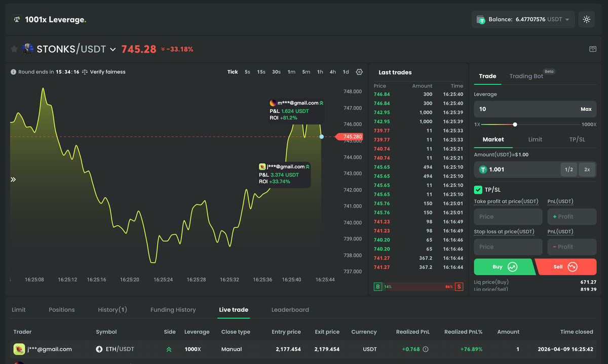Click the leverage slider handle
608x364 pixels.
point(515,125)
